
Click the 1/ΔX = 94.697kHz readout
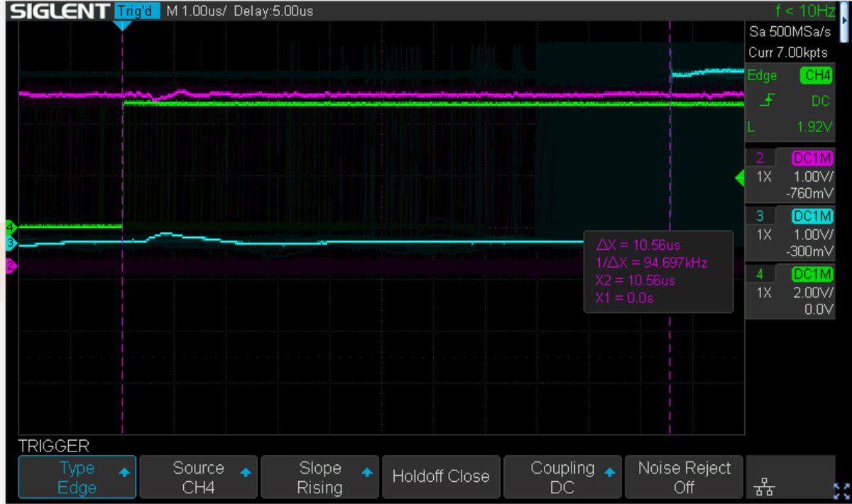651,263
